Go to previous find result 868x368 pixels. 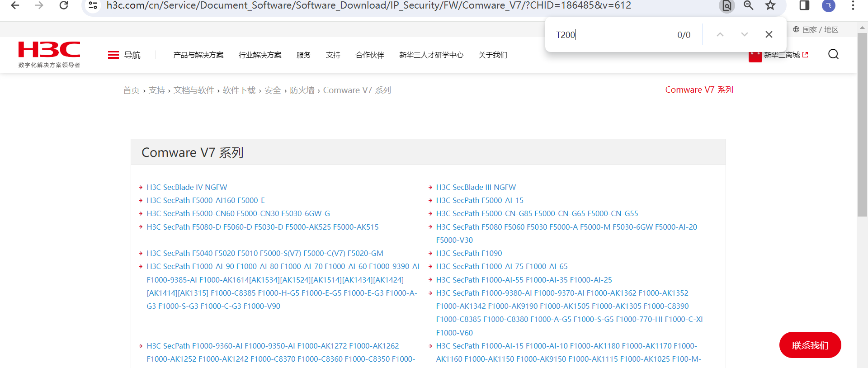[720, 34]
